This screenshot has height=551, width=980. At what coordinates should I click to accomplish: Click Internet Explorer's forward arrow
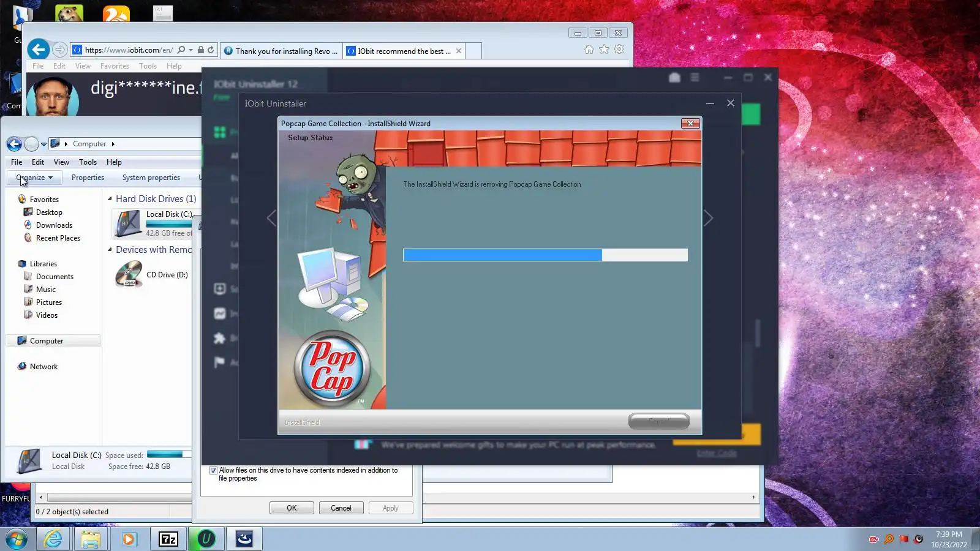[x=59, y=50]
